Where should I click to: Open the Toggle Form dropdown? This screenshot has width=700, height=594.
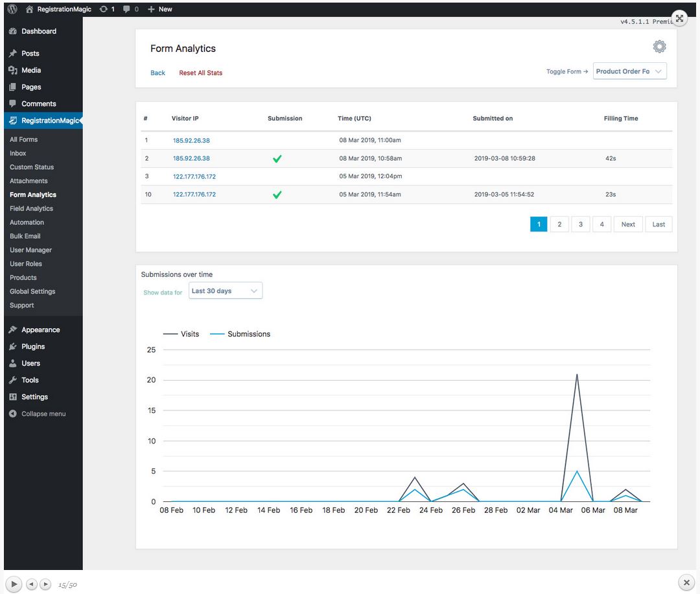629,71
